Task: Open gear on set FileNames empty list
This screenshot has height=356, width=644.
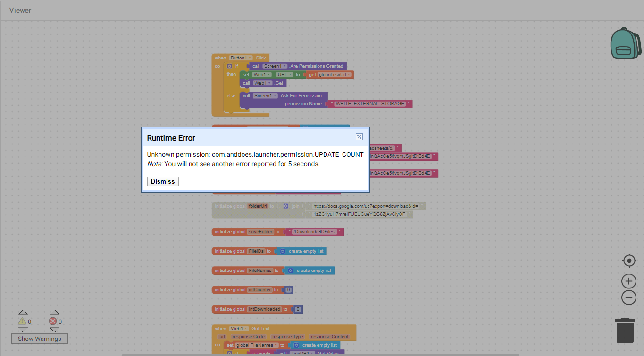Action: tap(296, 345)
